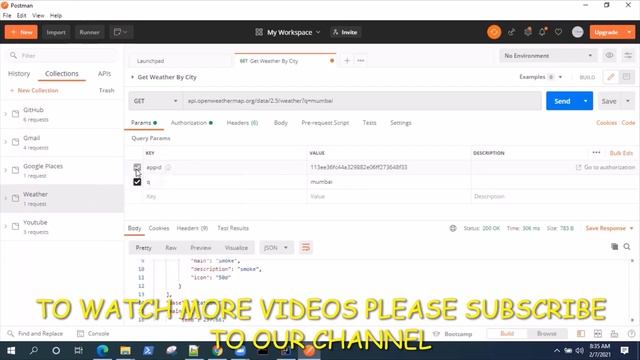The width and height of the screenshot is (640, 360).
Task: Click the Bootcamp icon in status bar
Action: tap(436, 333)
